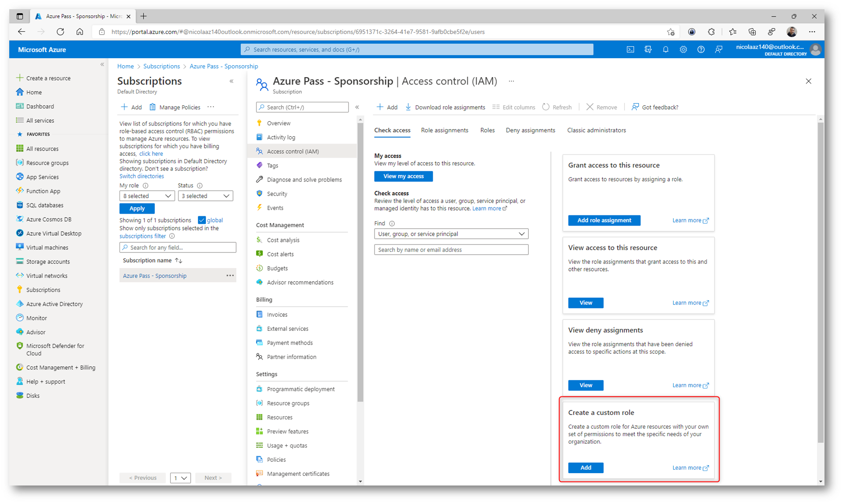Open the page number dropdown in pagination
This screenshot has height=504, width=843.
[180, 478]
